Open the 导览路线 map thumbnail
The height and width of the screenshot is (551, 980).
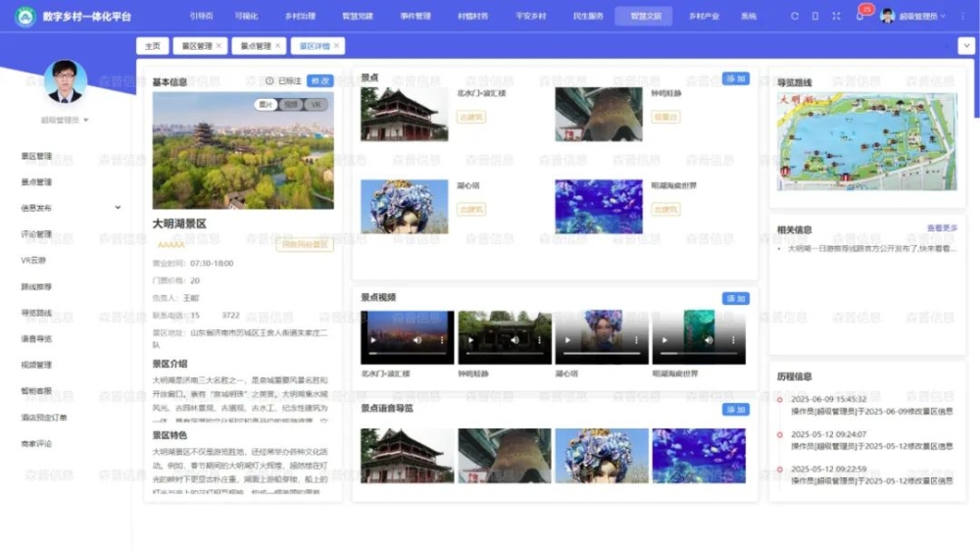(x=866, y=141)
